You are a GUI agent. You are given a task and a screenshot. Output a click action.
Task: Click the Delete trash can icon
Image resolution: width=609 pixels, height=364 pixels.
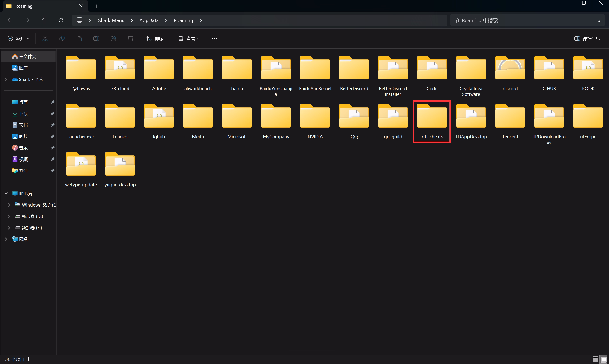(130, 39)
